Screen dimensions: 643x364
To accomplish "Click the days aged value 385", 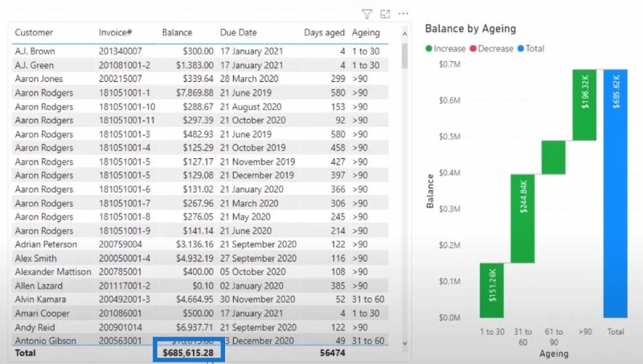I will point(338,286).
